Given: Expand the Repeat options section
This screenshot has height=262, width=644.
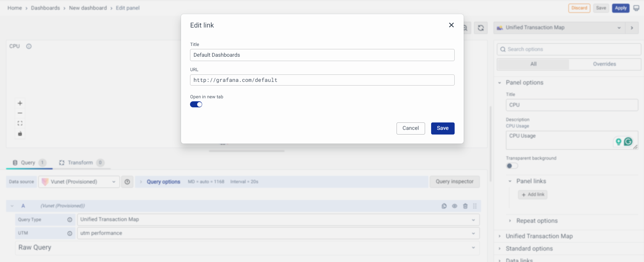Looking at the screenshot, I should click(x=537, y=221).
